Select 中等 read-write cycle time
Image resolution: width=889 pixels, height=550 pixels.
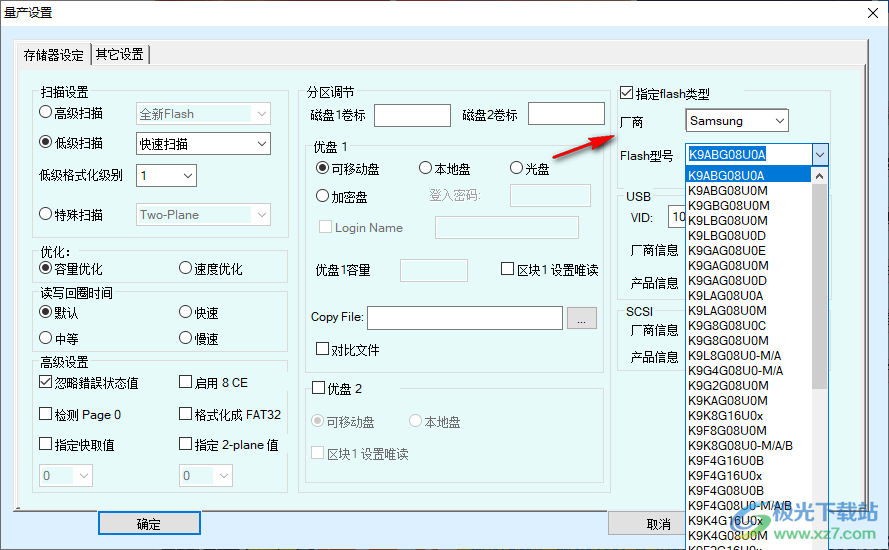click(45, 338)
